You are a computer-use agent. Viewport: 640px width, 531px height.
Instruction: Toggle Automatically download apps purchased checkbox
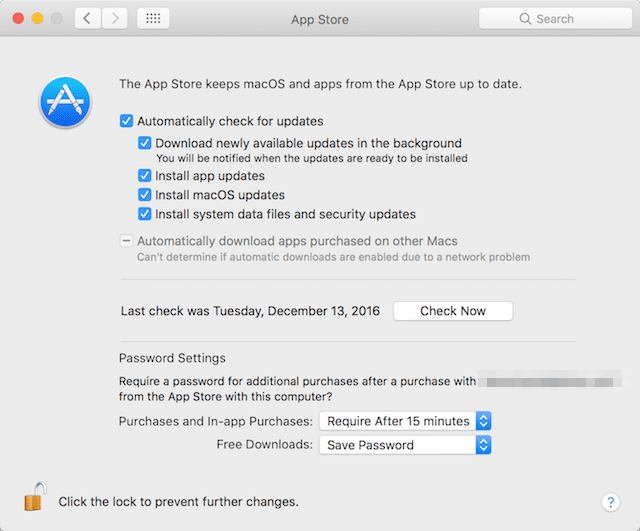pos(126,241)
